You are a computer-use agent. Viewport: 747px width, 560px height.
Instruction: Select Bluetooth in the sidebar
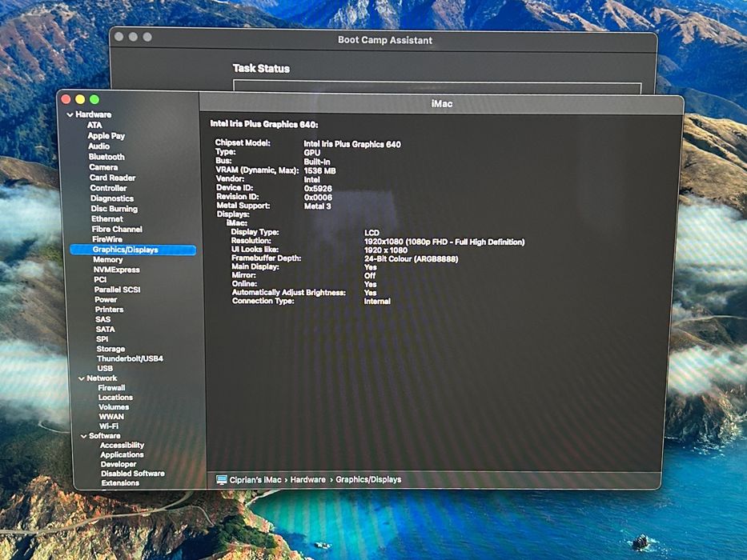pyautogui.click(x=106, y=157)
